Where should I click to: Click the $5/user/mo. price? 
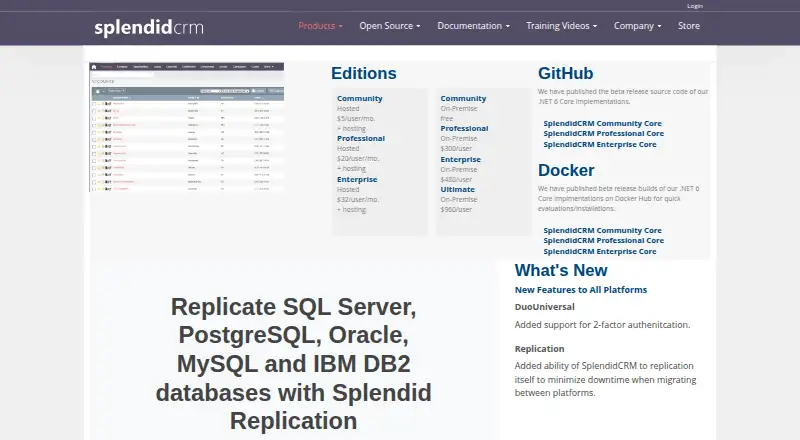point(356,118)
